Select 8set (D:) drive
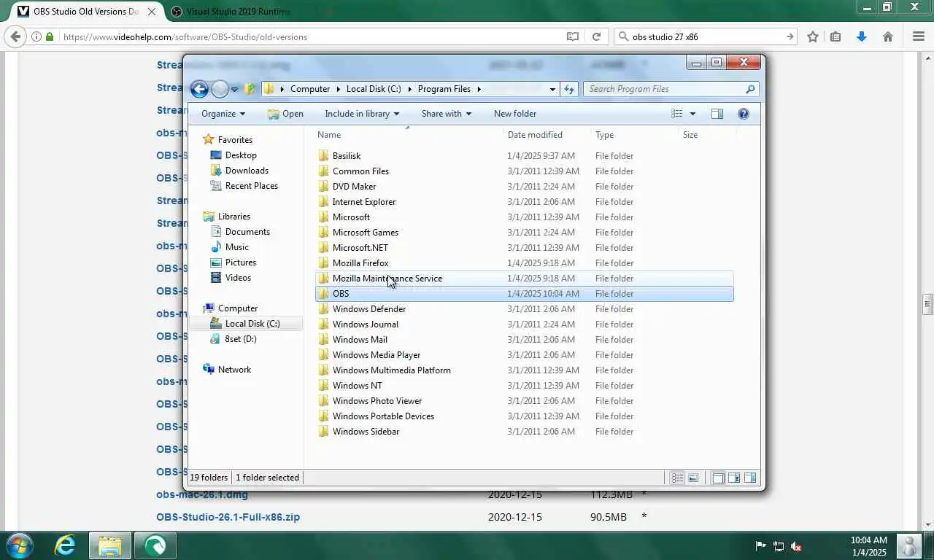 coord(240,339)
